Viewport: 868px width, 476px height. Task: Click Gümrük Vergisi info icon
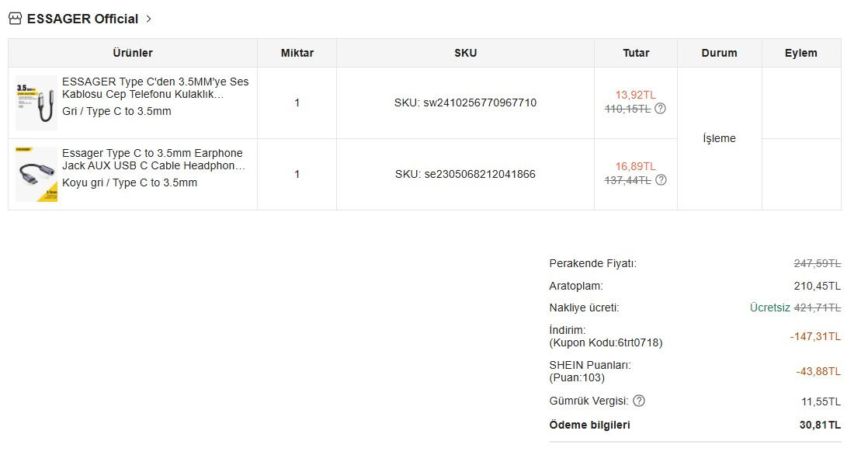click(x=638, y=401)
